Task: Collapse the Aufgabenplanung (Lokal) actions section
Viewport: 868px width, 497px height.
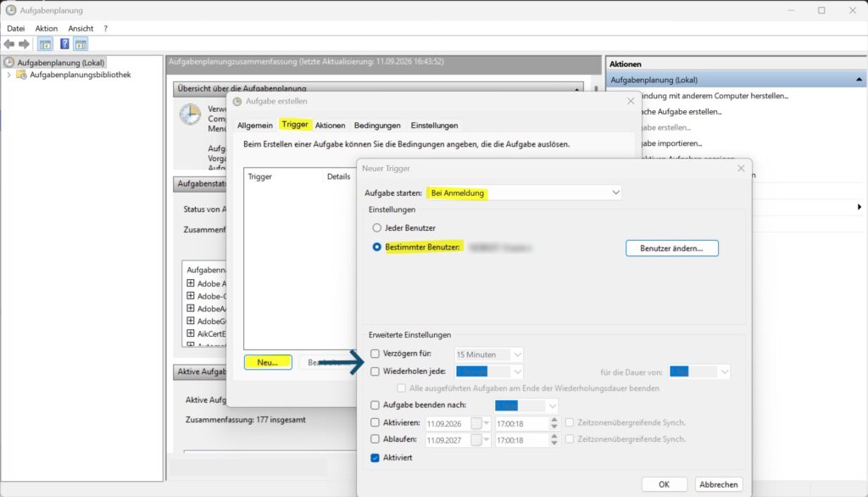Action: click(859, 80)
